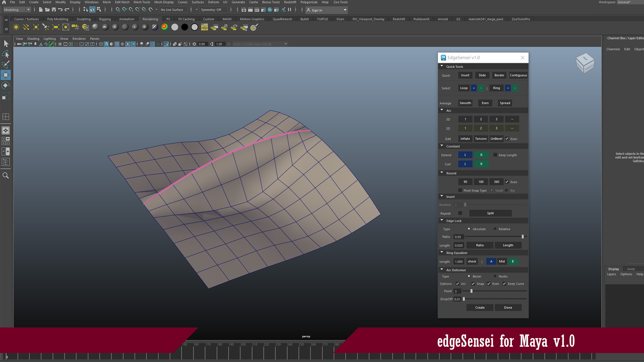Enable the Keep Length checkbox
Viewport: 644px width, 362px height.
(x=495, y=155)
